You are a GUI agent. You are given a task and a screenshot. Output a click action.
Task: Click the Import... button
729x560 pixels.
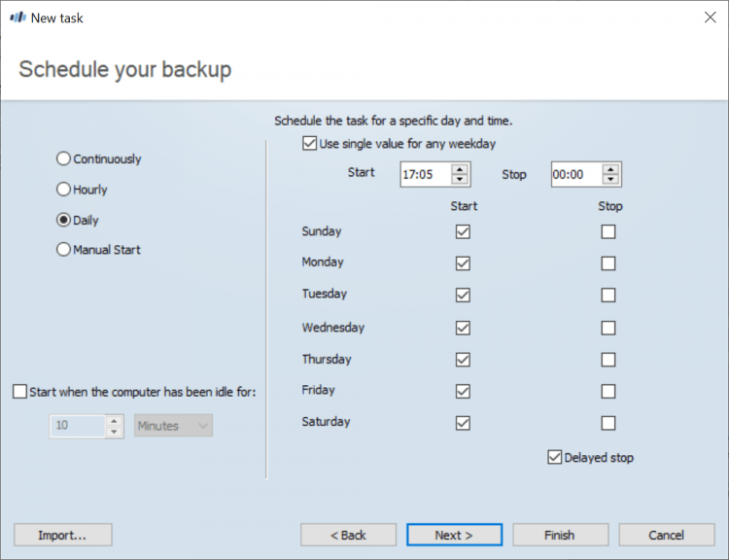[63, 535]
